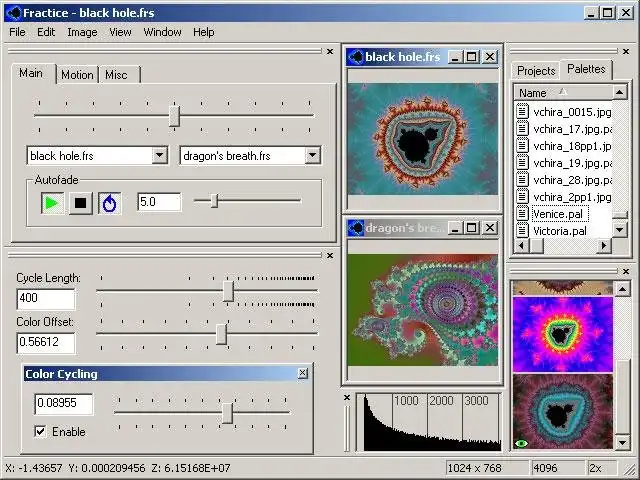Viewport: 640px width, 480px height.
Task: Close the thumbnails docking panel
Action: coord(626,271)
